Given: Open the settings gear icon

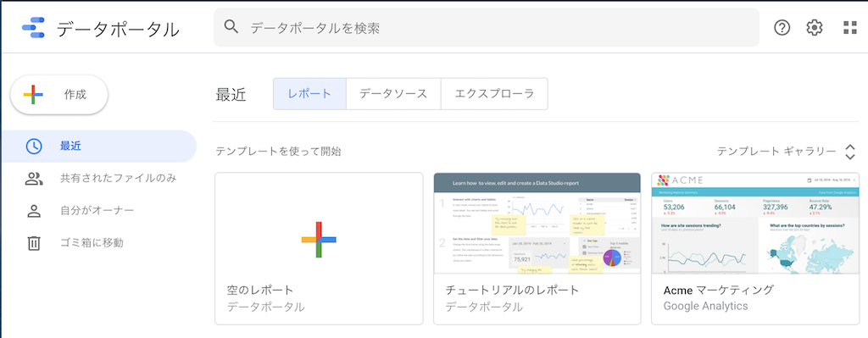Looking at the screenshot, I should (815, 28).
